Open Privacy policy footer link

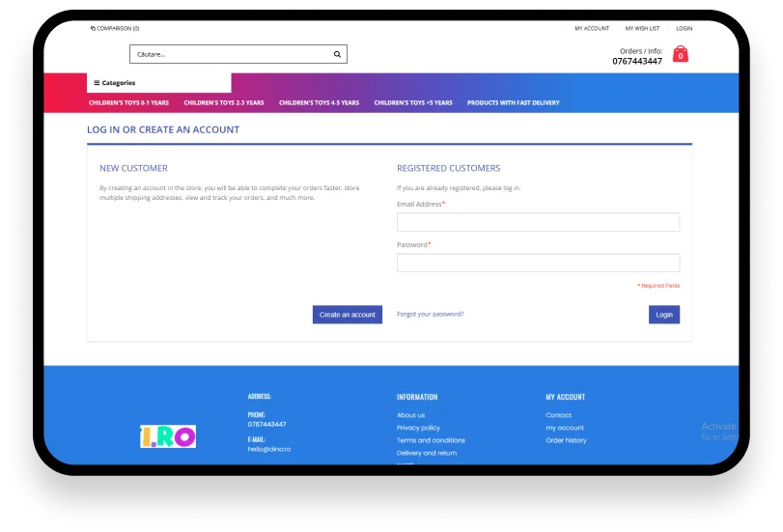point(418,428)
